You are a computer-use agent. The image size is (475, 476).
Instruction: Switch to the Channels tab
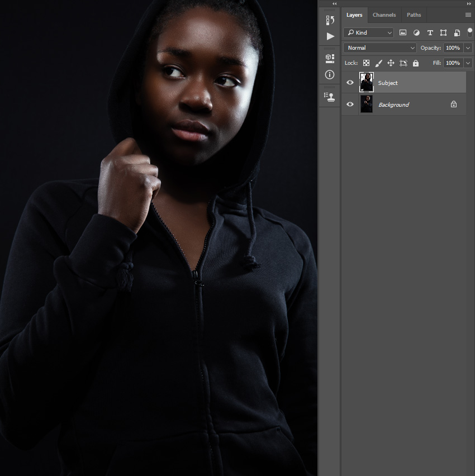(384, 15)
